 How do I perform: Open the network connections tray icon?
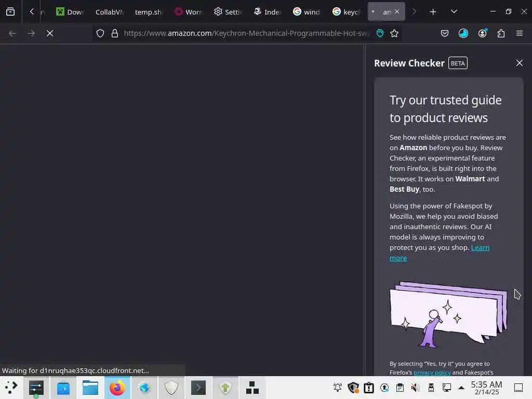tap(446, 388)
